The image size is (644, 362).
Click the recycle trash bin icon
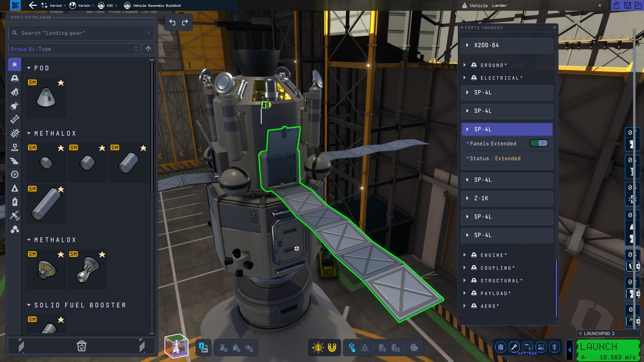(x=82, y=346)
